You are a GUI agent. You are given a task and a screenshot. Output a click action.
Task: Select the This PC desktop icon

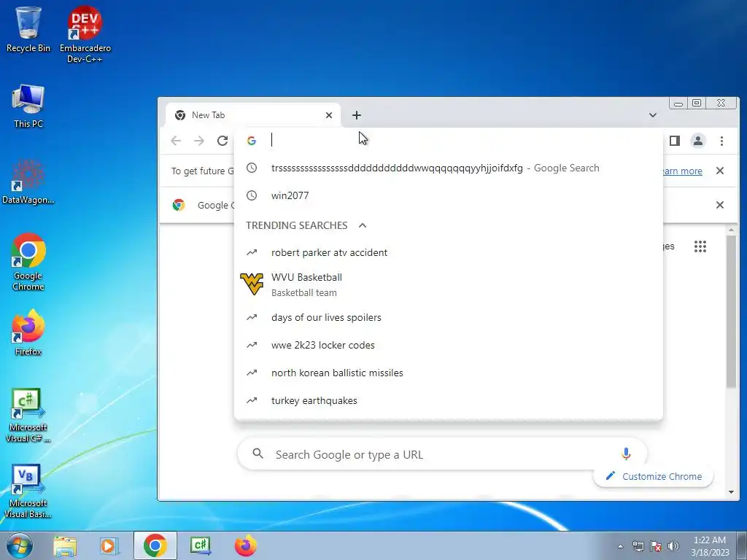point(28,106)
